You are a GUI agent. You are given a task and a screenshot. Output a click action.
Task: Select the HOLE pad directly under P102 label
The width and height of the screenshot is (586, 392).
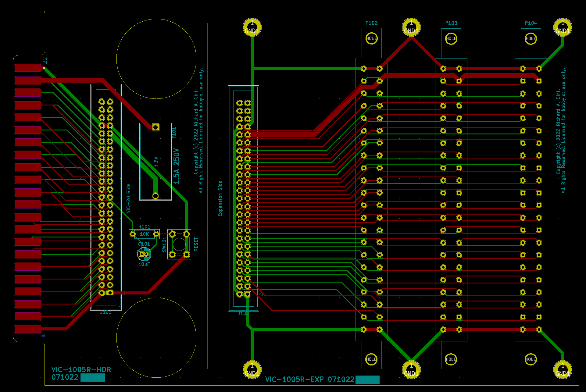371,38
